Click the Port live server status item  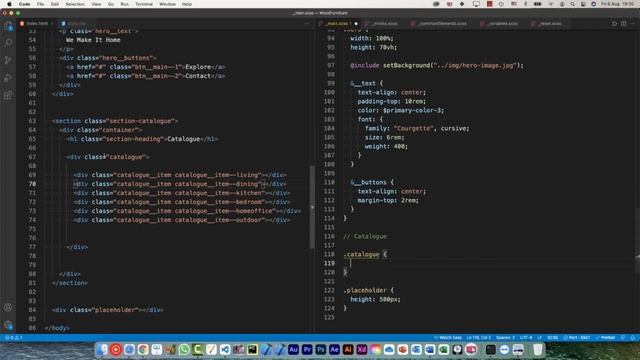pos(577,338)
